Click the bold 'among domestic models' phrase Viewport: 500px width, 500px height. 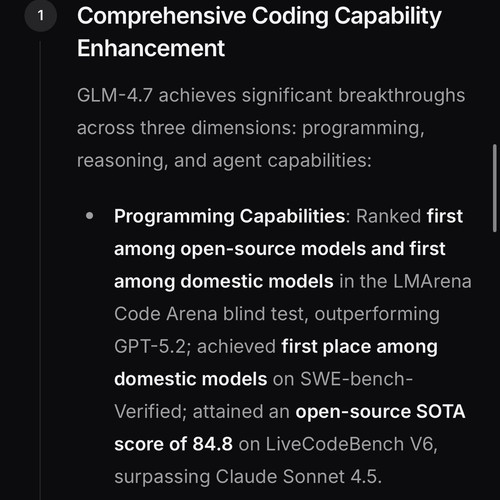pos(224,281)
